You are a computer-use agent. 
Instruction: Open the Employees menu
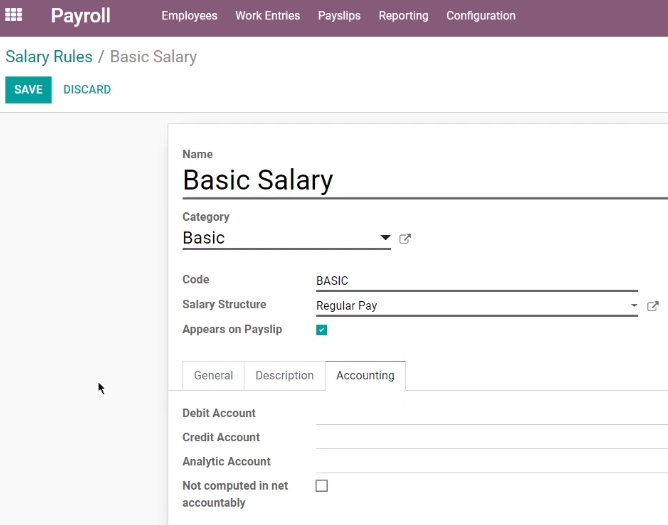click(189, 16)
